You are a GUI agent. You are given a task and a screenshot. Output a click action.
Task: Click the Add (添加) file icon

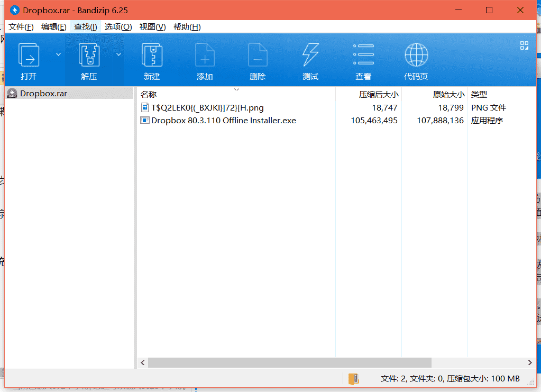[205, 55]
